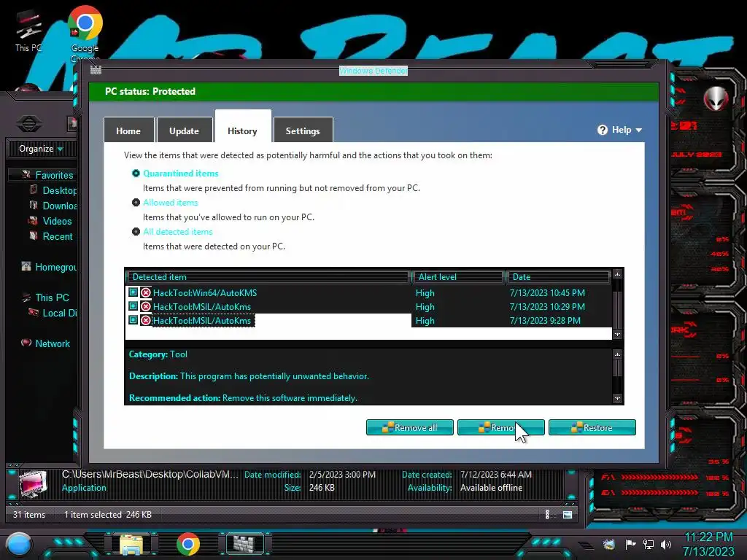The image size is (747, 560).
Task: Open File Explorer from the taskbar
Action: [131, 545]
